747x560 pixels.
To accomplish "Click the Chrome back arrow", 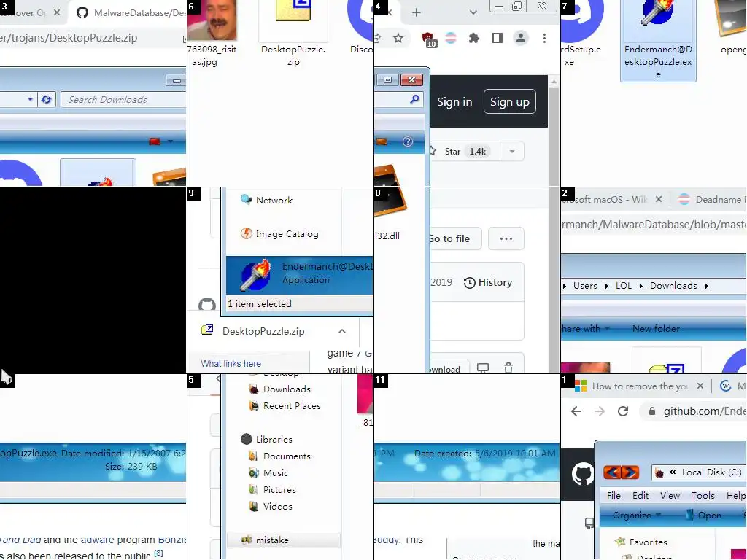I will 576,411.
